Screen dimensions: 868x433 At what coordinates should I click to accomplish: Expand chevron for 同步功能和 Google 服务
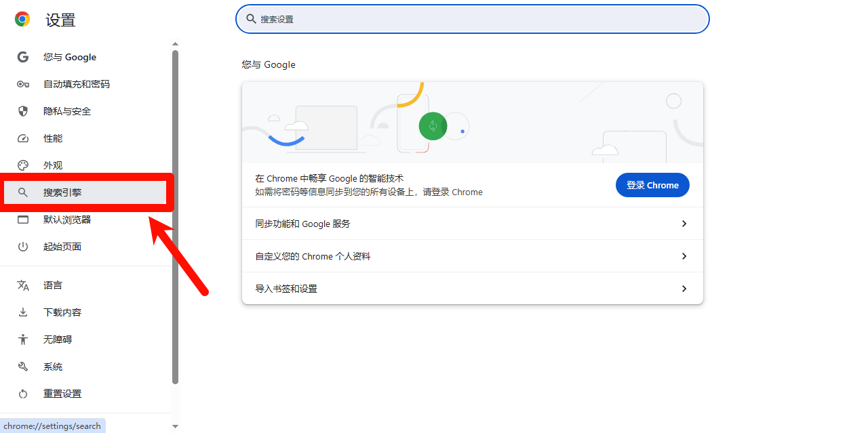tap(684, 224)
